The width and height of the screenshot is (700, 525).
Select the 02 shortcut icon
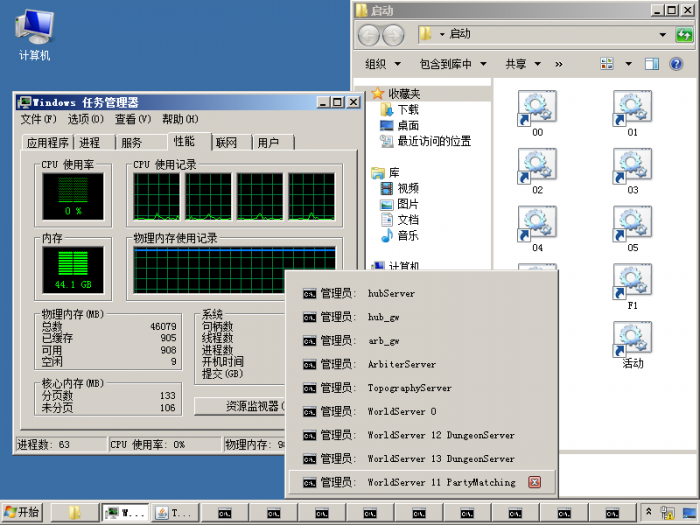pos(537,171)
